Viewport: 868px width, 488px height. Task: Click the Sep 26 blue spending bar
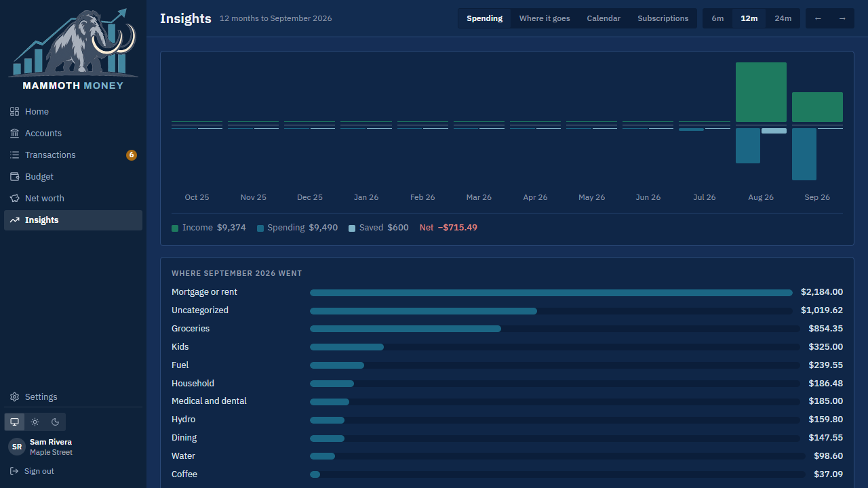coord(804,155)
